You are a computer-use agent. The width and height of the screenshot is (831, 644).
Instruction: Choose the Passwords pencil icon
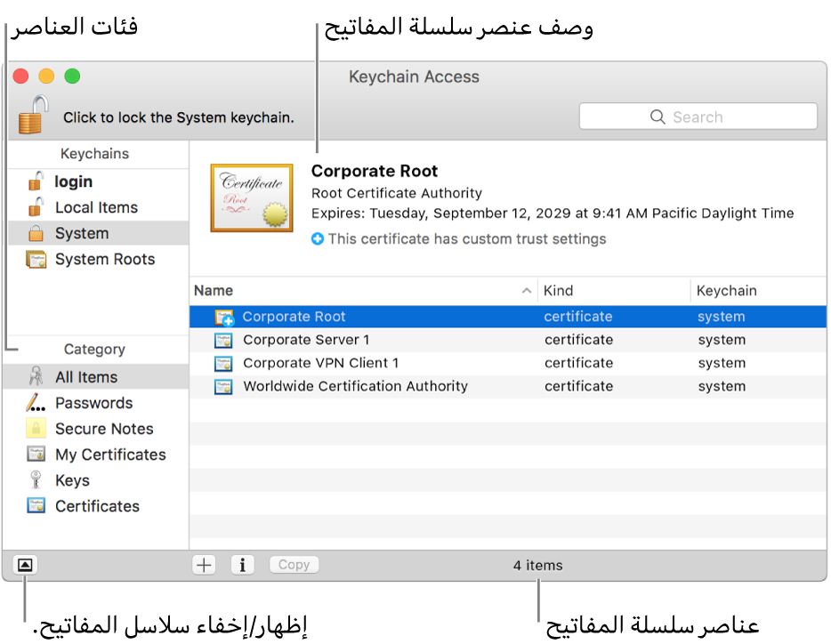(36, 402)
